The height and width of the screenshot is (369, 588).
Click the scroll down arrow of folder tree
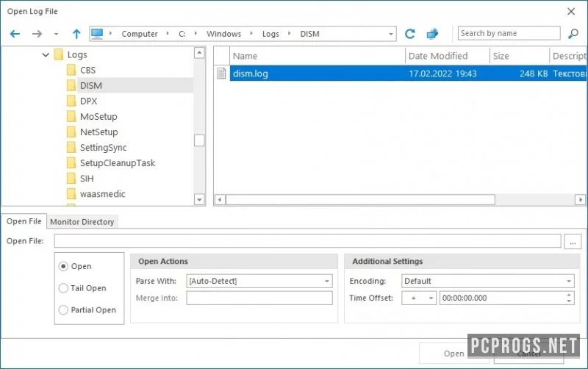pyautogui.click(x=199, y=199)
